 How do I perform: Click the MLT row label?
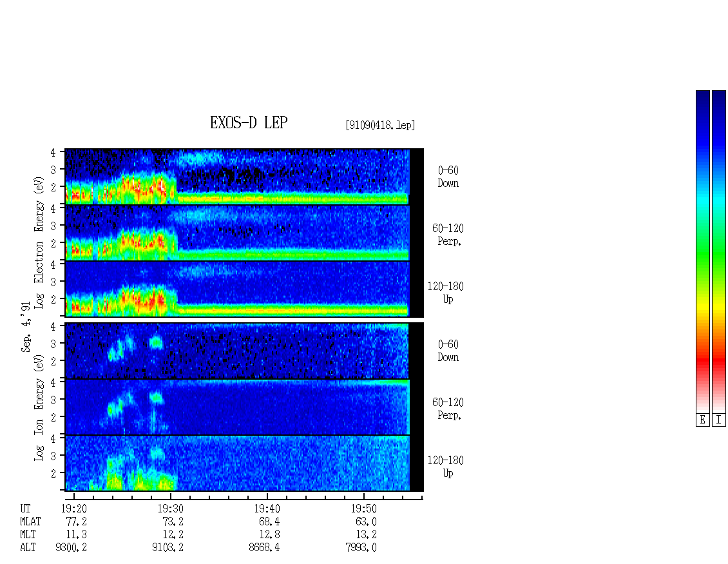pos(28,535)
